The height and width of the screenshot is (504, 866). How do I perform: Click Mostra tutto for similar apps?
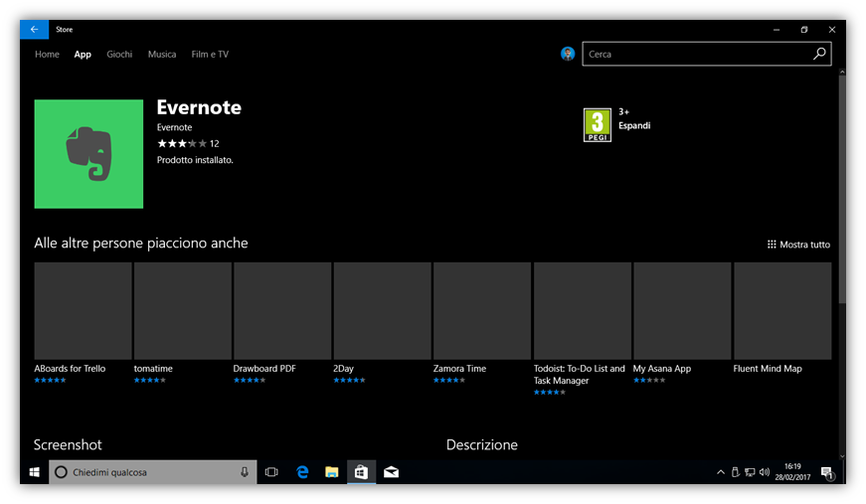click(x=798, y=245)
